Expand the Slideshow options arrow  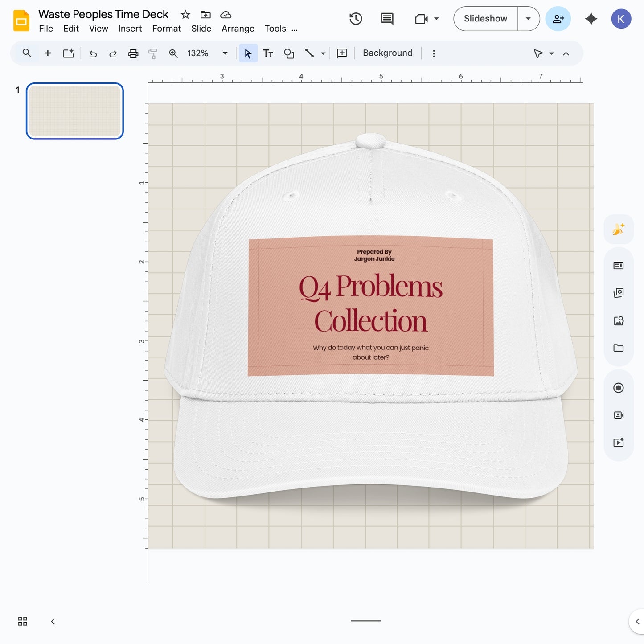528,19
